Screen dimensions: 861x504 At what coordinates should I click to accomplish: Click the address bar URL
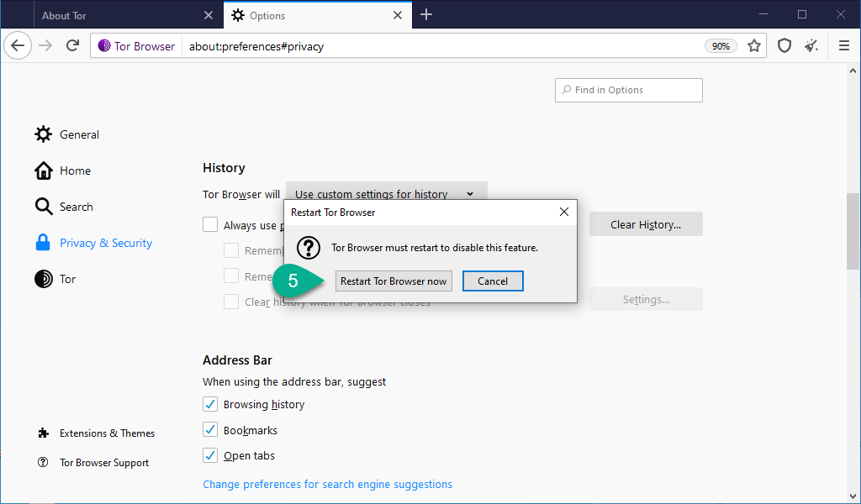coord(256,46)
